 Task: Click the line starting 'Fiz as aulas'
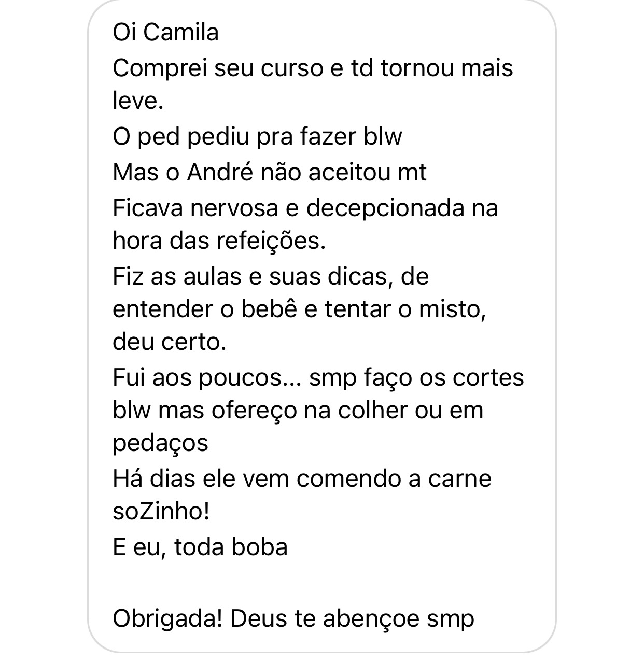point(271,276)
